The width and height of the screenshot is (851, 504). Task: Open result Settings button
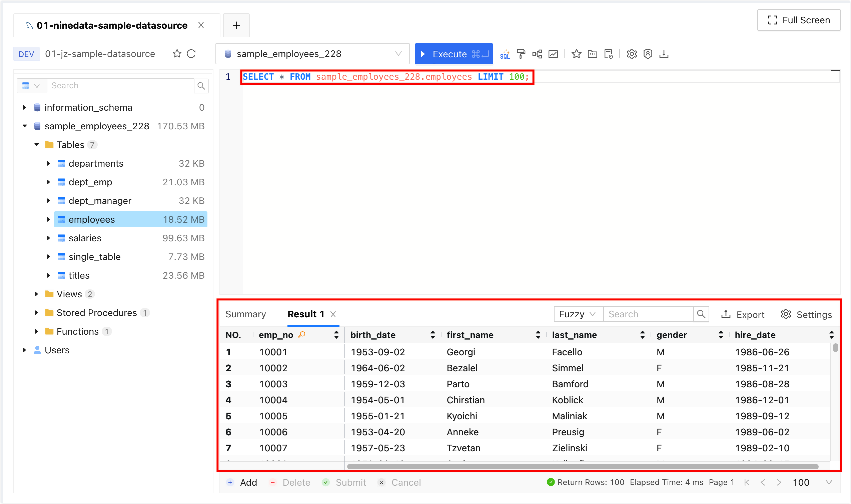pos(806,314)
